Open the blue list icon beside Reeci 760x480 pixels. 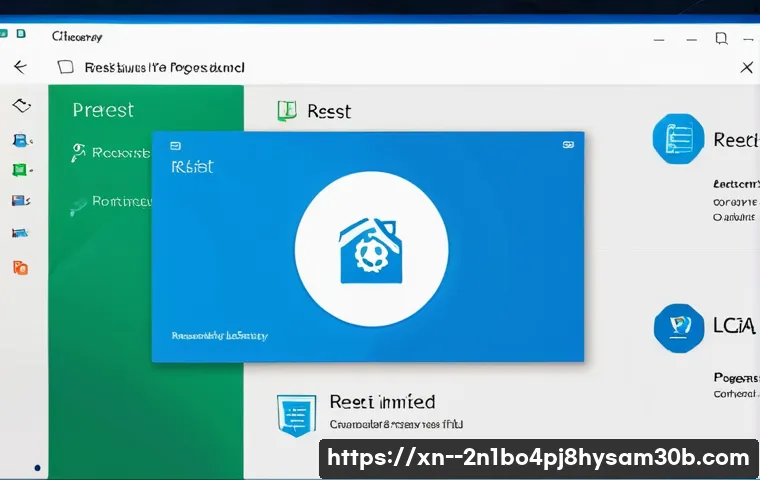pyautogui.click(x=678, y=139)
